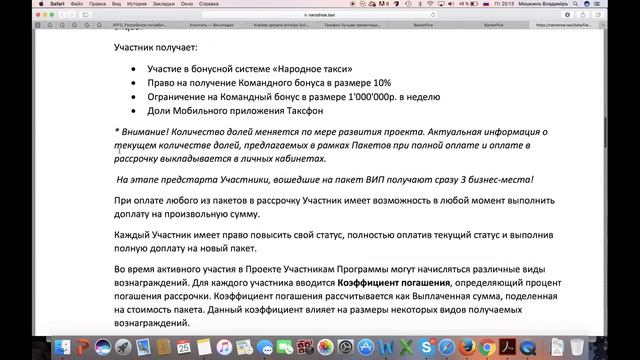Open the Окно menu
Screen dimensions: 640x360
pyautogui.click(x=187, y=4)
